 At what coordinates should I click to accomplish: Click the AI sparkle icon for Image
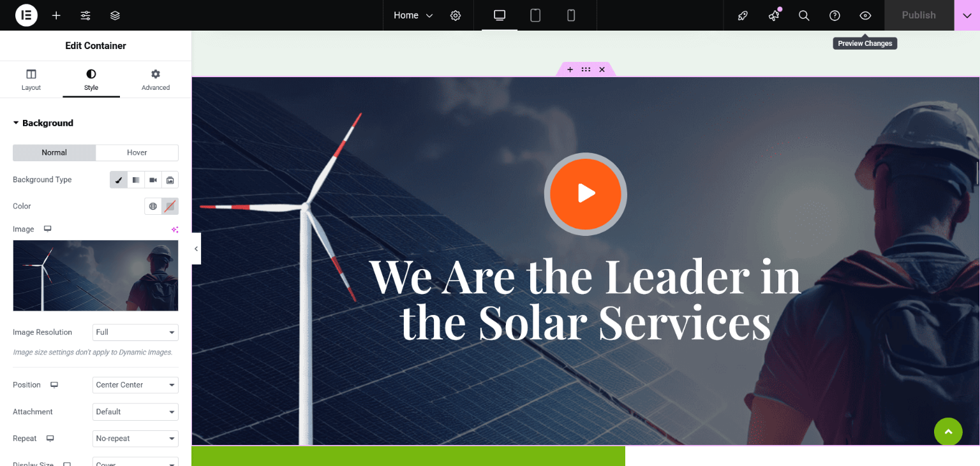pos(174,229)
